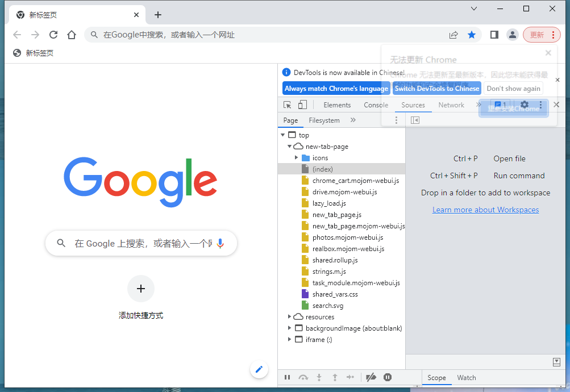
Task: Reload the page with the refresh icon
Action: [53, 35]
